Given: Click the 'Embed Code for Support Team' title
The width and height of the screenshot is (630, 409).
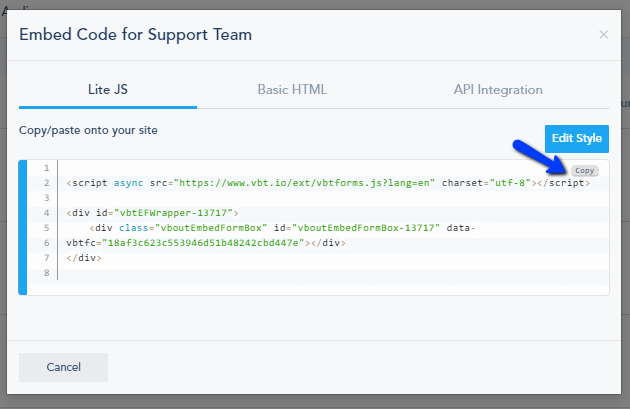Looking at the screenshot, I should point(135,35).
